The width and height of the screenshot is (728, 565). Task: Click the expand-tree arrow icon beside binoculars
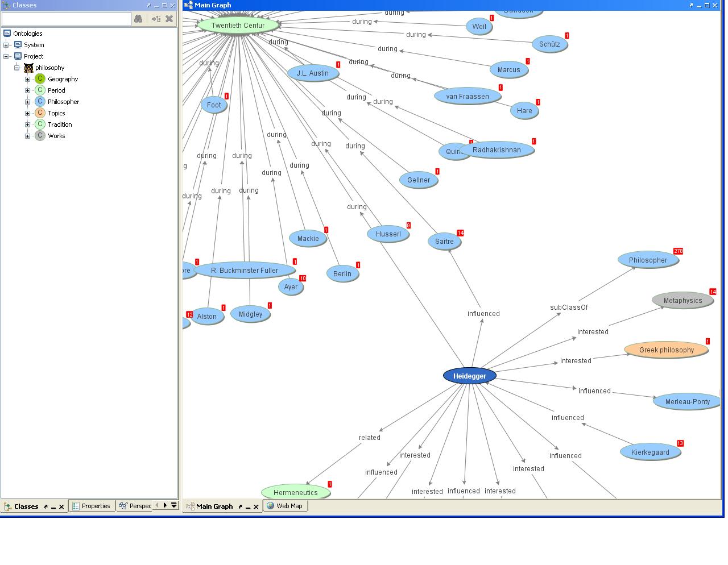156,19
